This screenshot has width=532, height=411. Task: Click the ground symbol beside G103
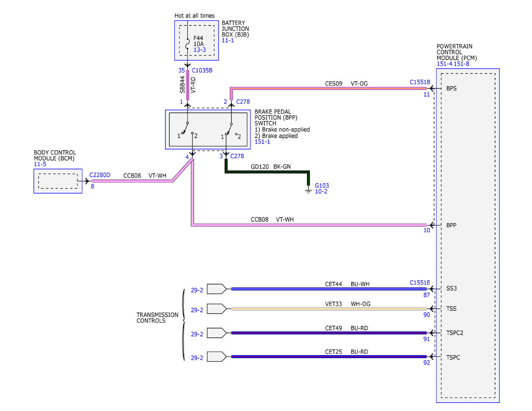(308, 191)
